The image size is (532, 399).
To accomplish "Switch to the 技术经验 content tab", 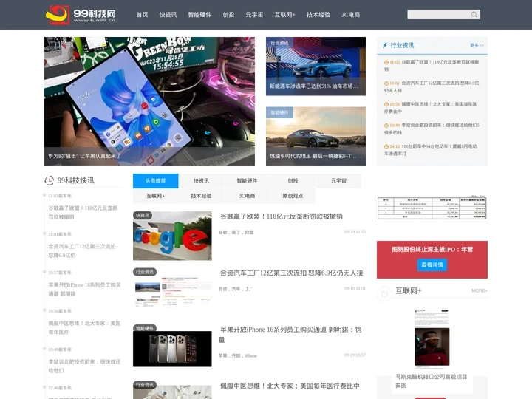I will [201, 196].
